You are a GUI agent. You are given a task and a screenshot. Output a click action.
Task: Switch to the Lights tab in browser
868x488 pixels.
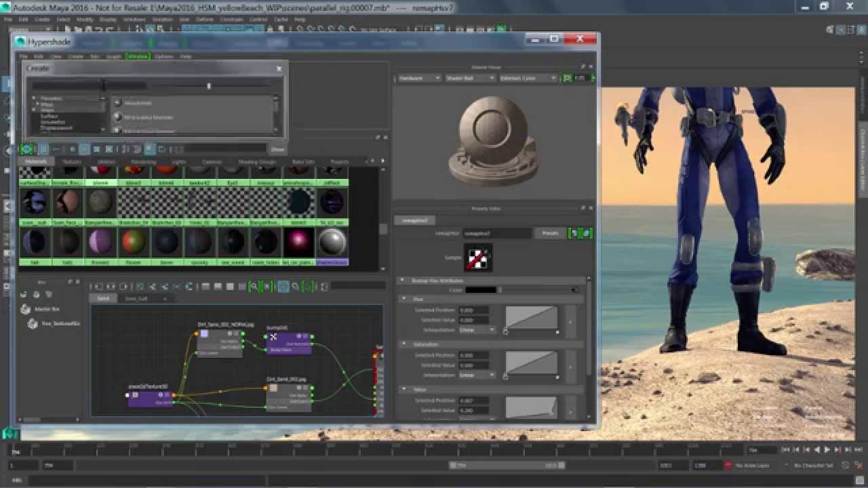(179, 161)
